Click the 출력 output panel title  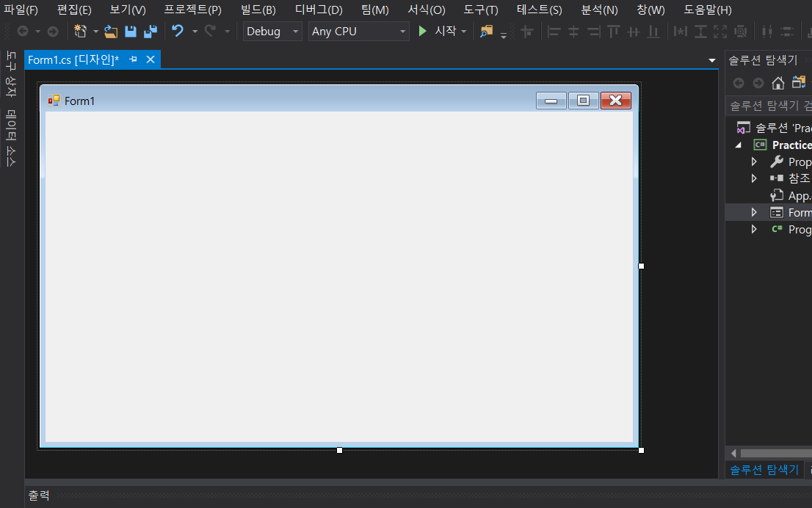[x=39, y=496]
